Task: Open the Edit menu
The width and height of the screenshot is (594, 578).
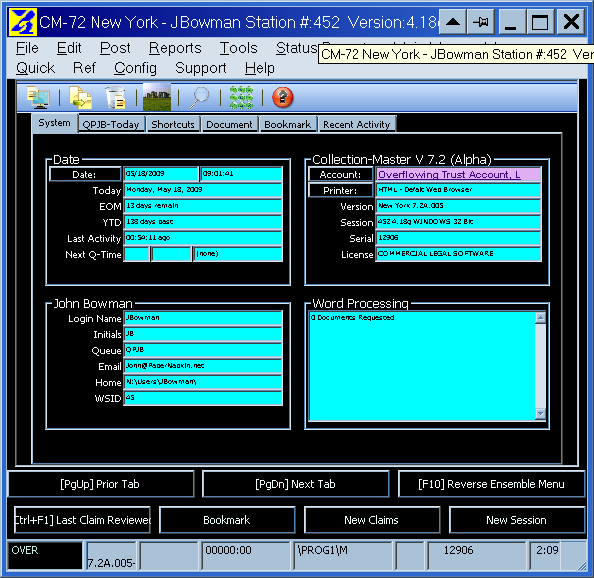Action: (x=69, y=48)
